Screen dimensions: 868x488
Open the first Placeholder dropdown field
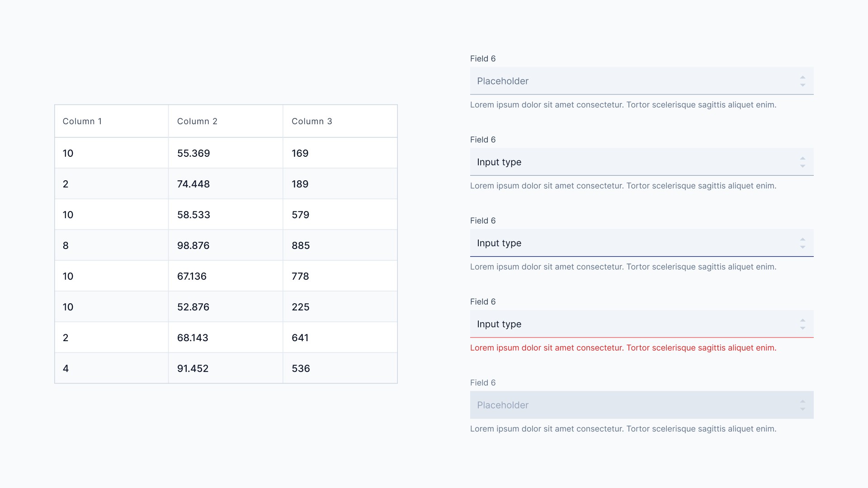coord(633,81)
